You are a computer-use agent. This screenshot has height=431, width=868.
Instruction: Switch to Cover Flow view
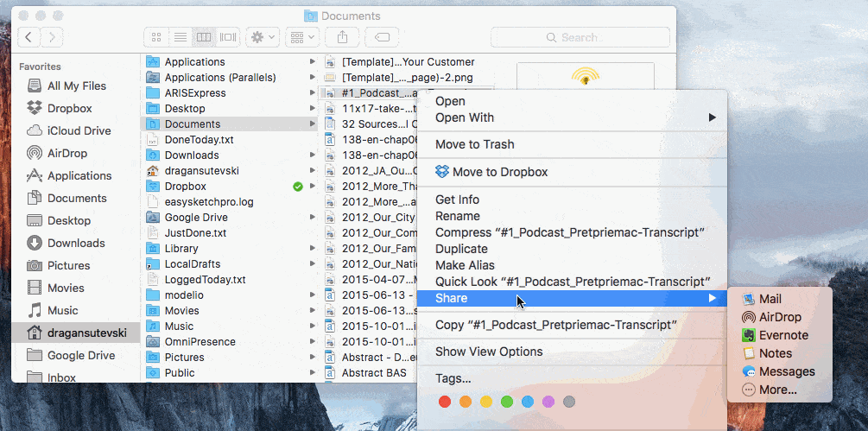[x=228, y=37]
